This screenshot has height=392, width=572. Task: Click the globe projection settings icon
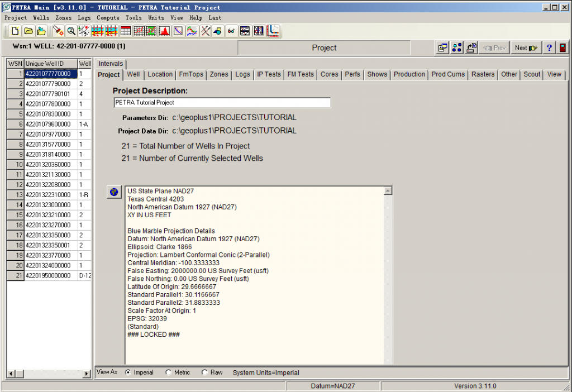[x=114, y=192]
